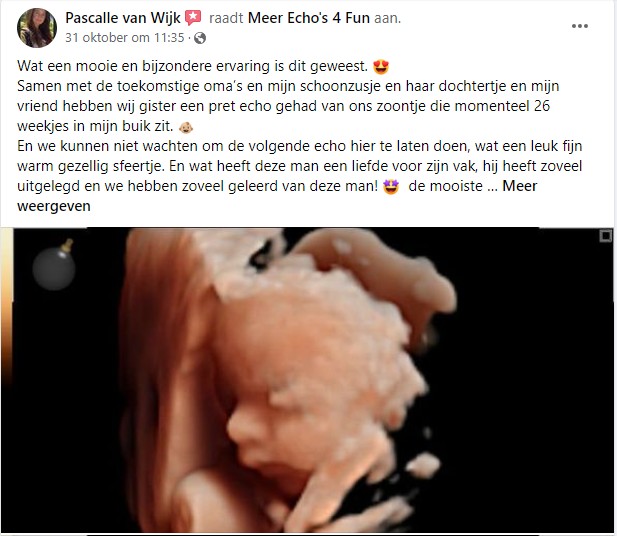The image size is (617, 536).
Task: Click the heart-eyes emoji after geweest
Action: point(381,67)
